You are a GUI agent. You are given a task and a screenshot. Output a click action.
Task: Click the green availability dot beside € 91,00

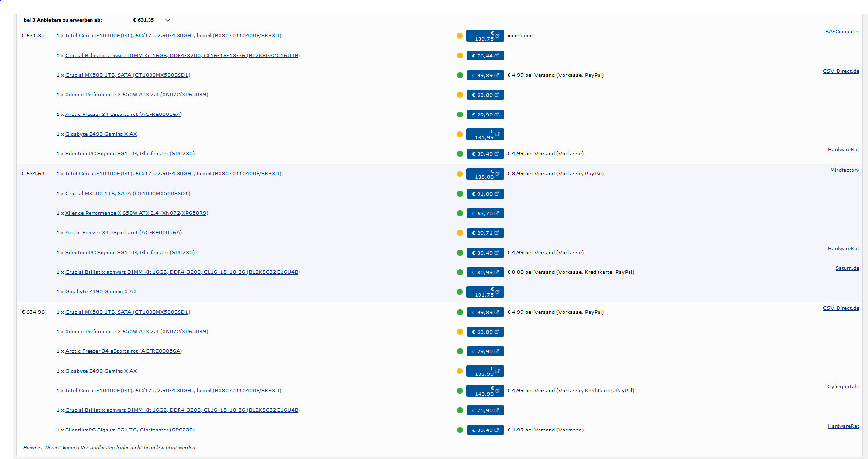click(x=460, y=194)
